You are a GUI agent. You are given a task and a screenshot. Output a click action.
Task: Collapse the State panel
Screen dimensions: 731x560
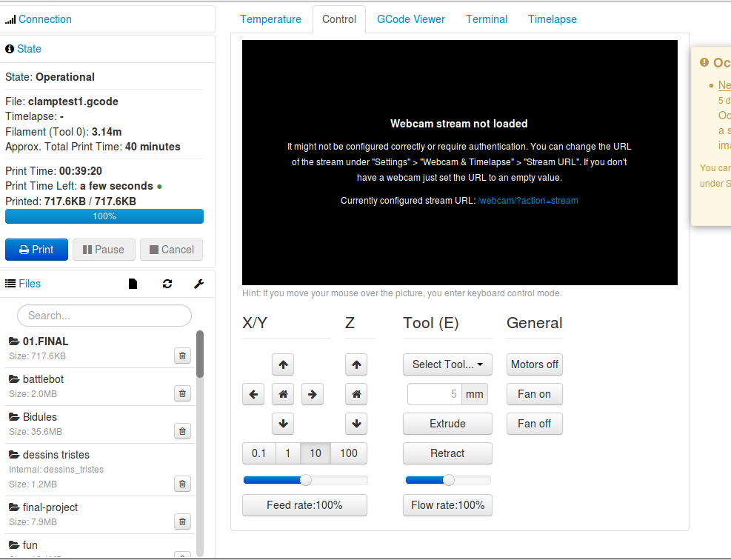(29, 48)
